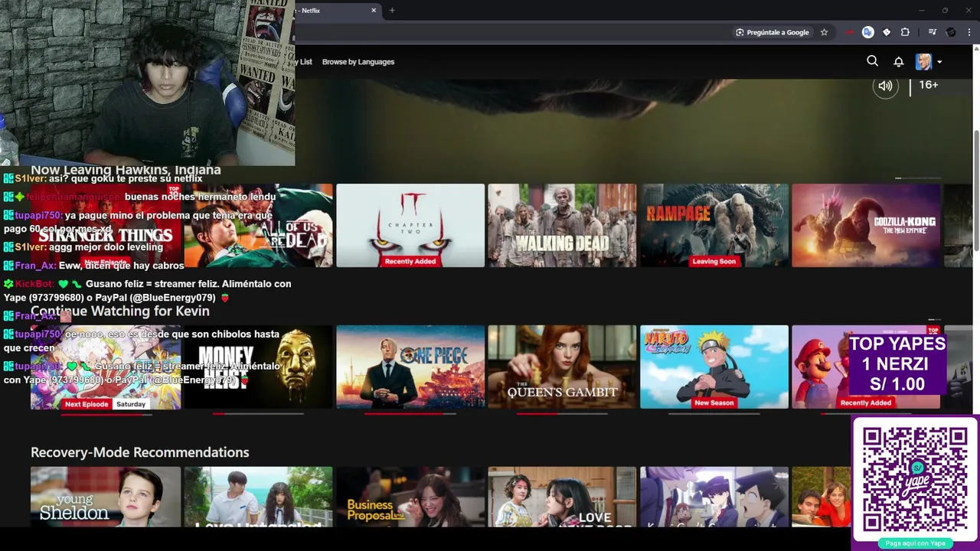Open the Extensions puzzle-piece menu
Screen dimensions: 980x551
905,32
